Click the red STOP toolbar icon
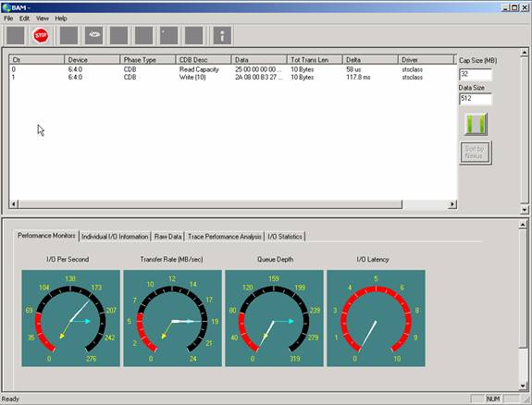 pos(41,35)
